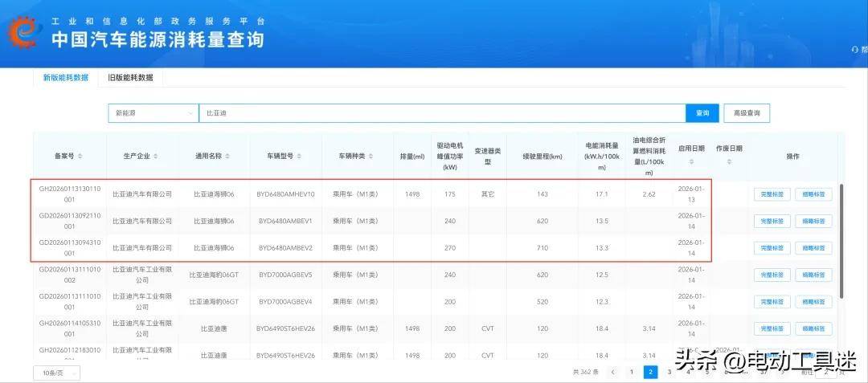Sort by 车辆型号 column sort icon
The image size is (868, 383).
coord(301,156)
